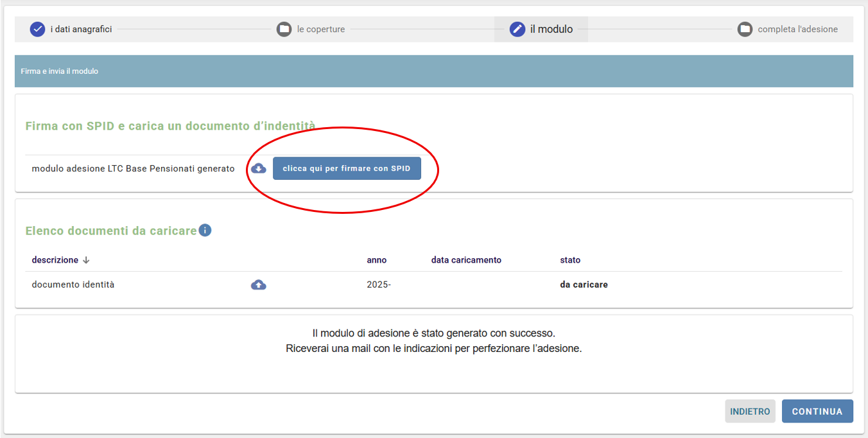868x438 pixels.
Task: Download the generated LTC Base Pensionati module
Action: (x=258, y=168)
